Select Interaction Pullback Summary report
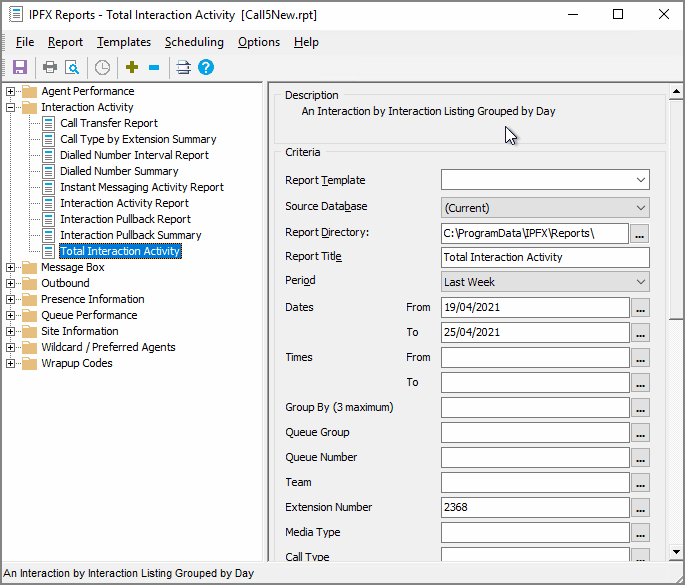The height and width of the screenshot is (585, 685). (x=131, y=235)
